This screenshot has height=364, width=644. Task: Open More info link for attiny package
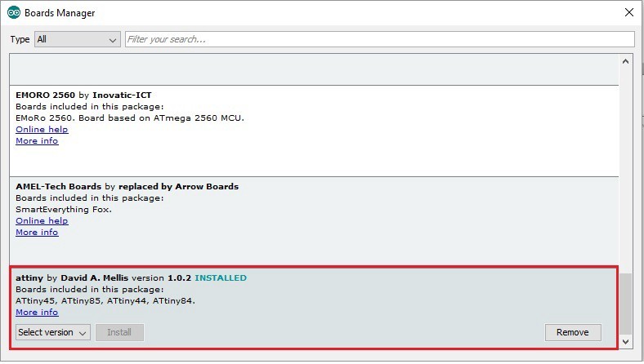click(37, 313)
